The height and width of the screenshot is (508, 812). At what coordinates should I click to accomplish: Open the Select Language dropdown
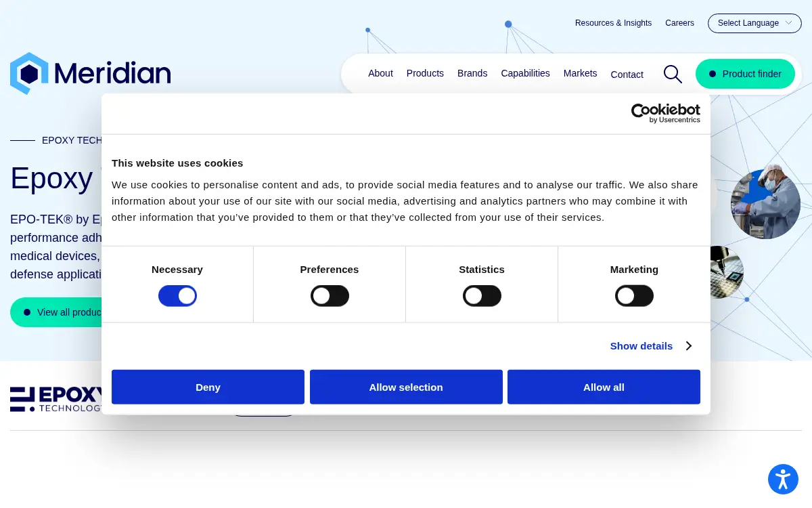(754, 23)
